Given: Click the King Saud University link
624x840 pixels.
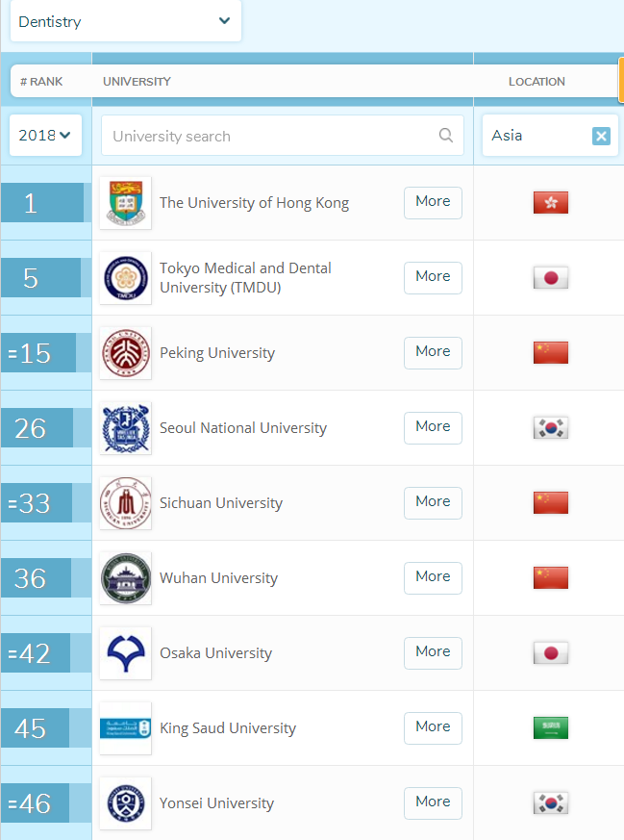Looking at the screenshot, I should [228, 728].
